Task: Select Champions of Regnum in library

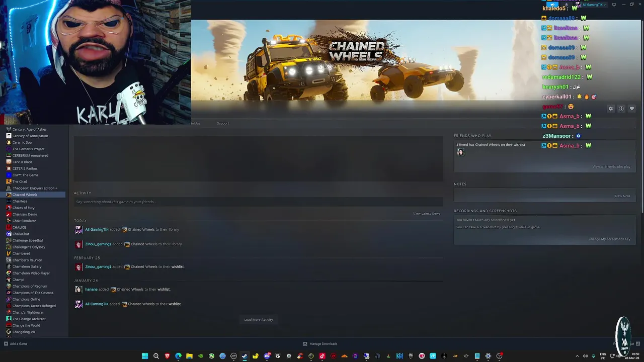Action: (33, 286)
